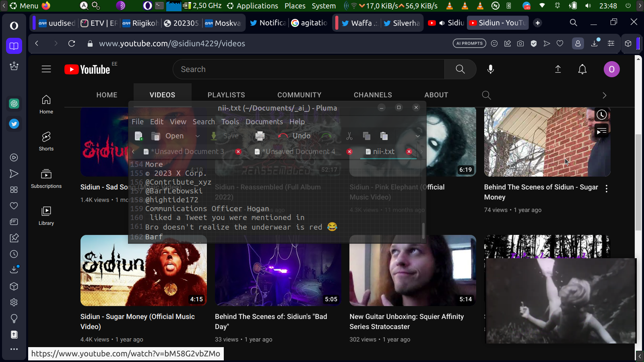Open ChatGPT icon in Opera sidebar
The width and height of the screenshot is (644, 362).
click(x=14, y=104)
